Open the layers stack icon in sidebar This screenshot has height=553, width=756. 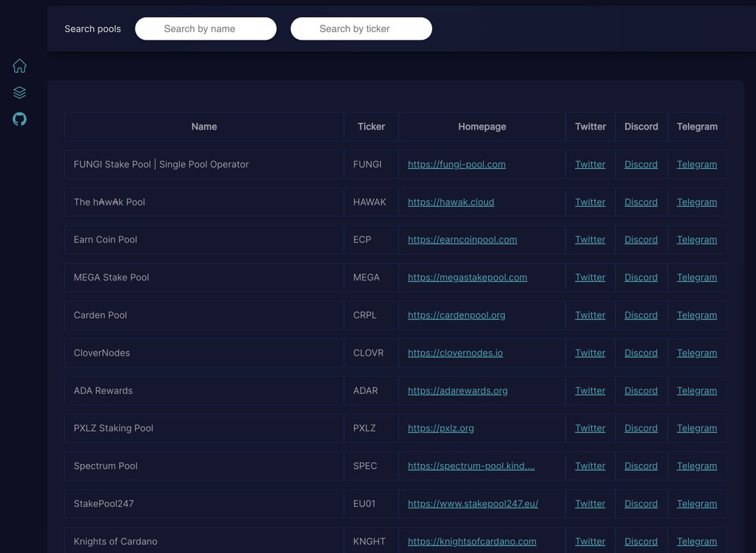(20, 93)
